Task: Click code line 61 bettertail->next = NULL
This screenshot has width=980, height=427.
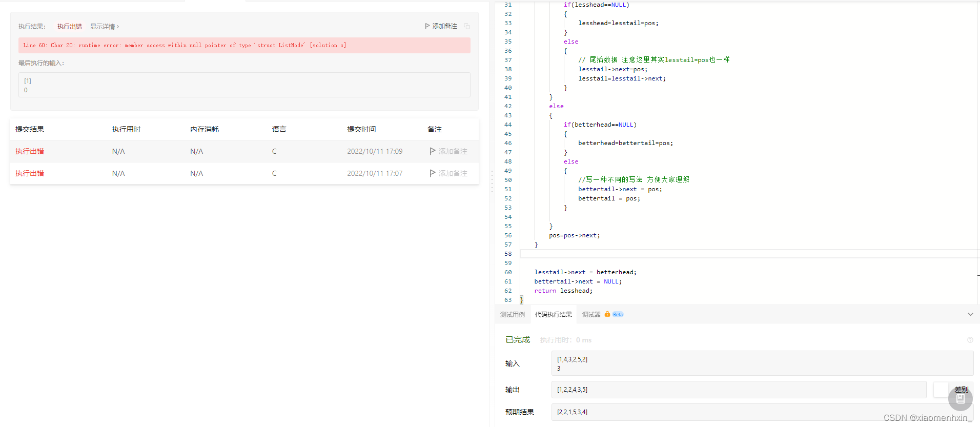Action: [x=578, y=281]
